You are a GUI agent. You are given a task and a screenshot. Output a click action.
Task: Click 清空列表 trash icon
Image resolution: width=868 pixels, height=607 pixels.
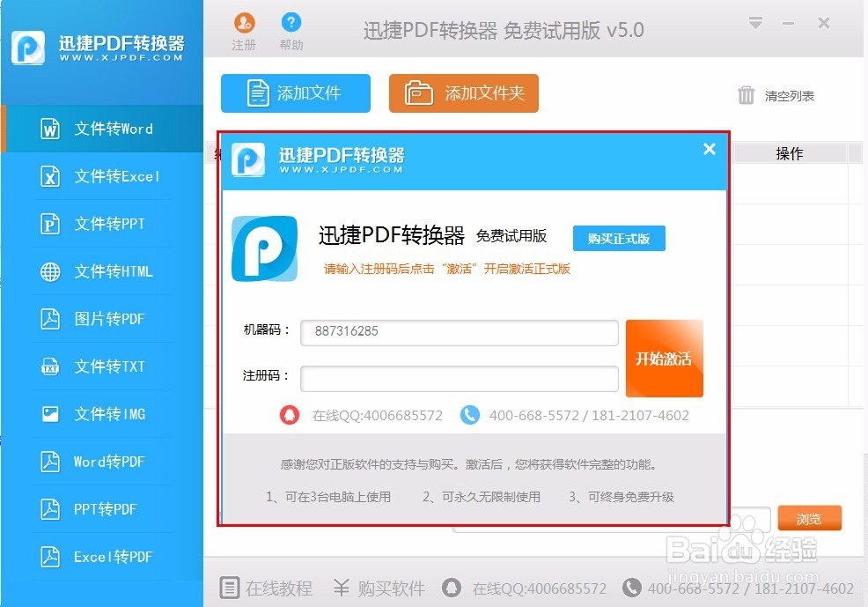tap(746, 95)
